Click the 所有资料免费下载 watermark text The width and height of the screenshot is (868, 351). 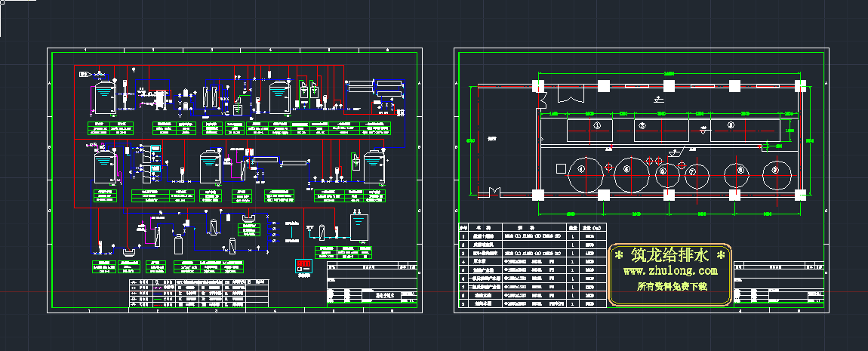point(669,288)
